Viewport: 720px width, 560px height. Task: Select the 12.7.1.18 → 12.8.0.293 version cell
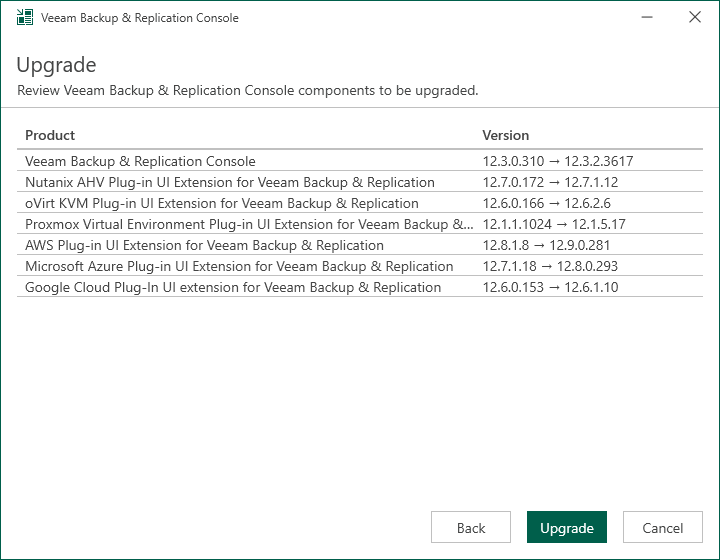[x=550, y=266]
